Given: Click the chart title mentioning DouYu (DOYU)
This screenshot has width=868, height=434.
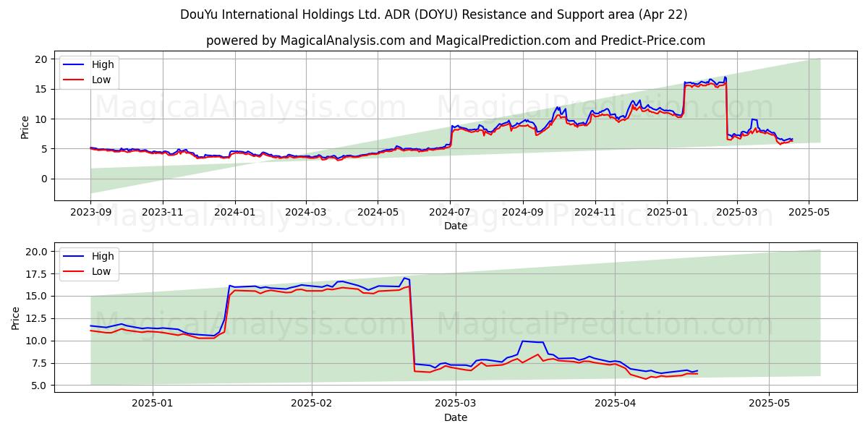Looking at the screenshot, I should 434,14.
